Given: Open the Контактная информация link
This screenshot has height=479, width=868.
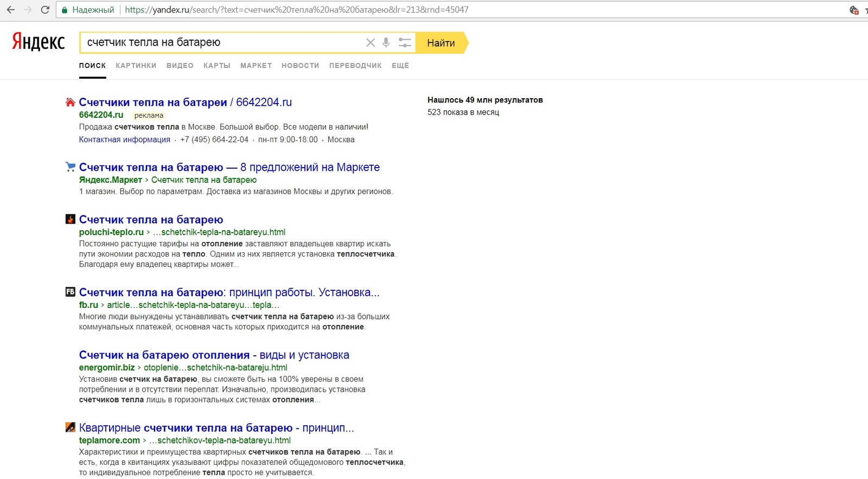Looking at the screenshot, I should tap(124, 139).
